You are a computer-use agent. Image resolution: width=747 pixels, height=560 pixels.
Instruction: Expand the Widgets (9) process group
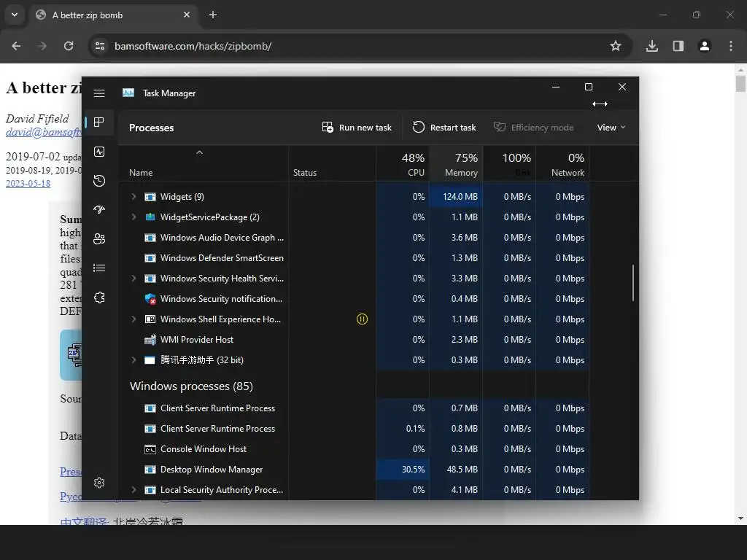click(134, 197)
